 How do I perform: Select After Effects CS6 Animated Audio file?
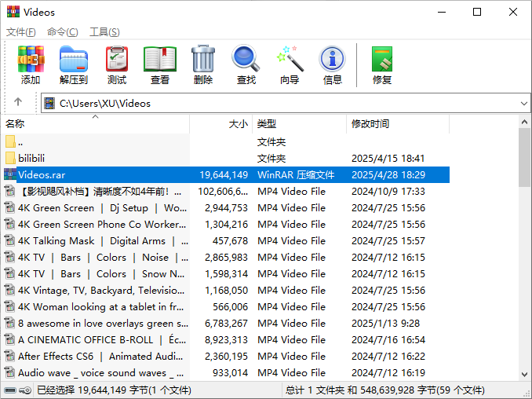click(225, 357)
